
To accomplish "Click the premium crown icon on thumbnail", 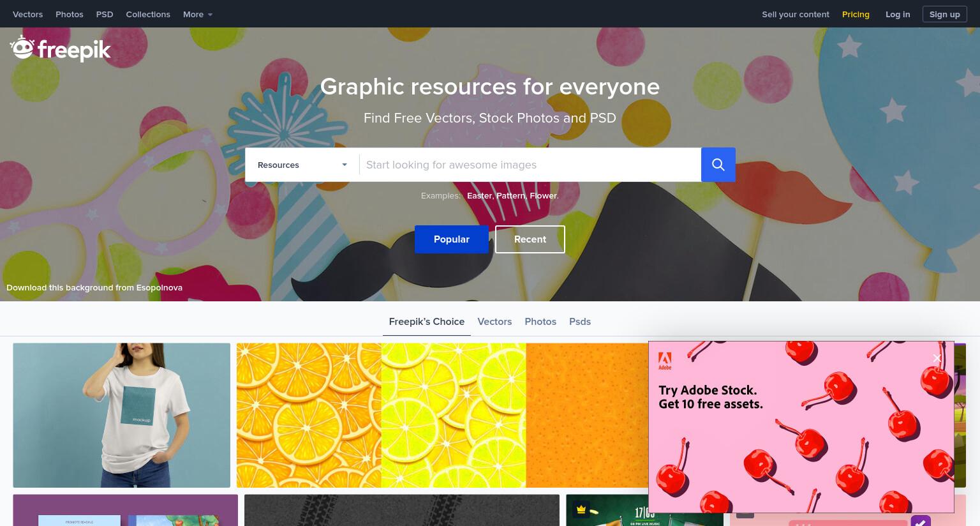I will point(581,509).
